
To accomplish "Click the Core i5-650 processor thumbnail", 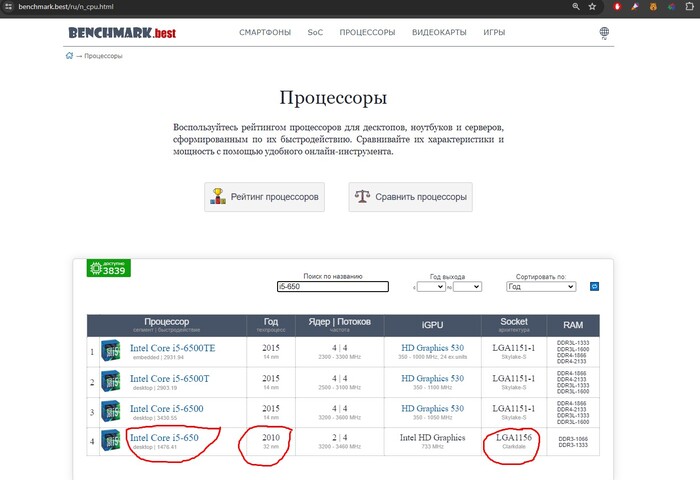I will (x=110, y=440).
